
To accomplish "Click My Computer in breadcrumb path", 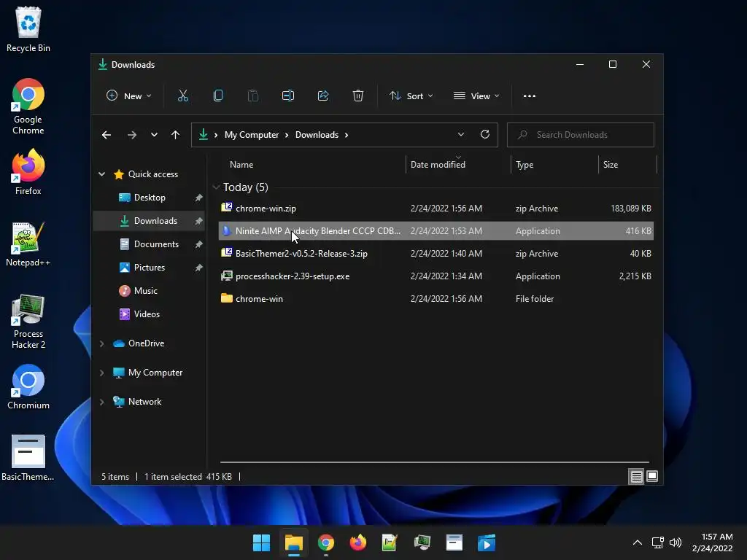I will (252, 135).
